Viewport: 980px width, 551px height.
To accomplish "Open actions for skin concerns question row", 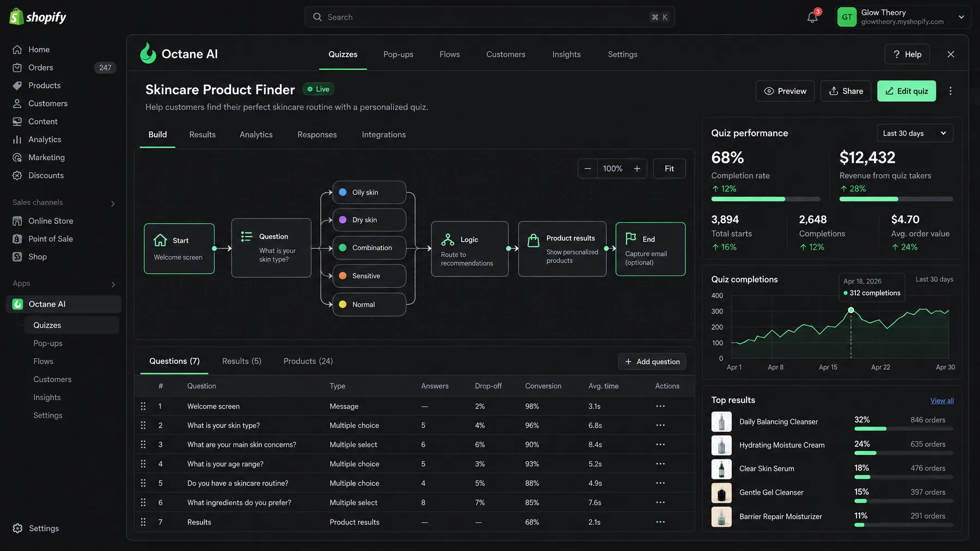I will [660, 444].
